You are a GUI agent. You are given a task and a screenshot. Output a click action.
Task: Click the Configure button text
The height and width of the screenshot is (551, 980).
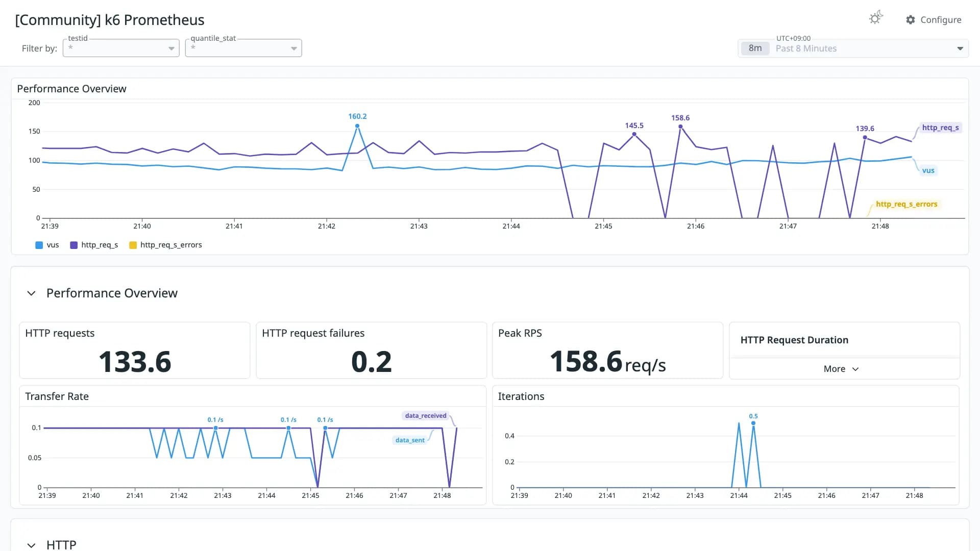coord(941,20)
